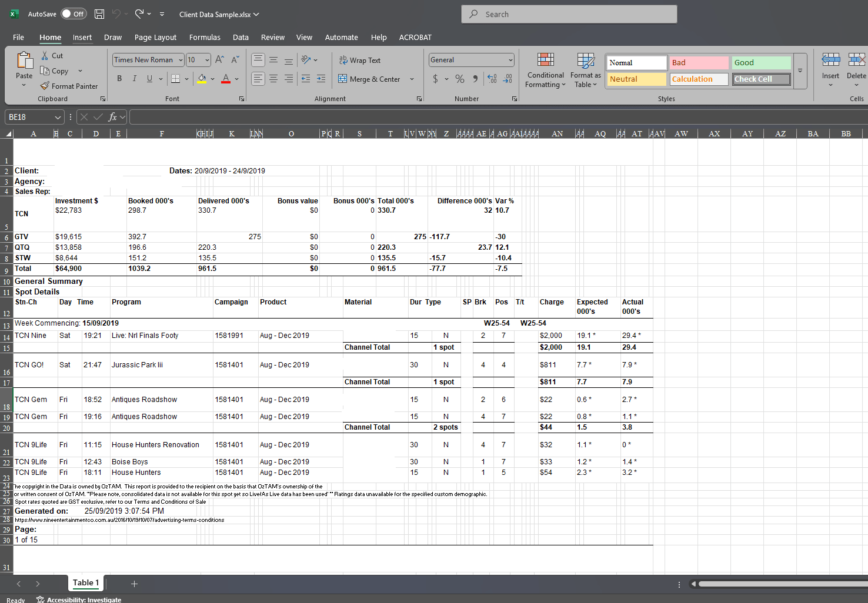Image resolution: width=868 pixels, height=603 pixels.
Task: Expand the cell styles gallery
Action: (800, 71)
